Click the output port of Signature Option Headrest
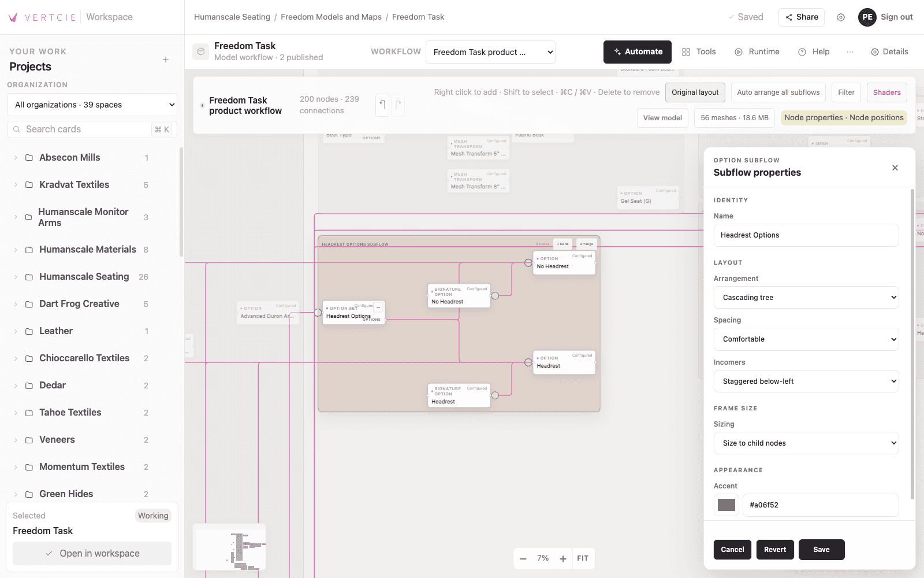The width and height of the screenshot is (924, 578). (495, 395)
